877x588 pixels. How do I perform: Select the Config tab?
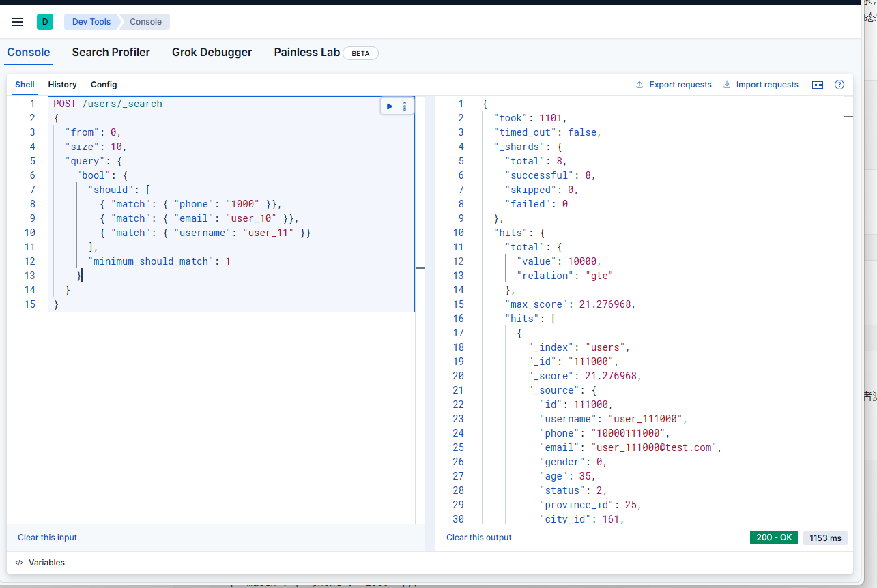tap(104, 85)
